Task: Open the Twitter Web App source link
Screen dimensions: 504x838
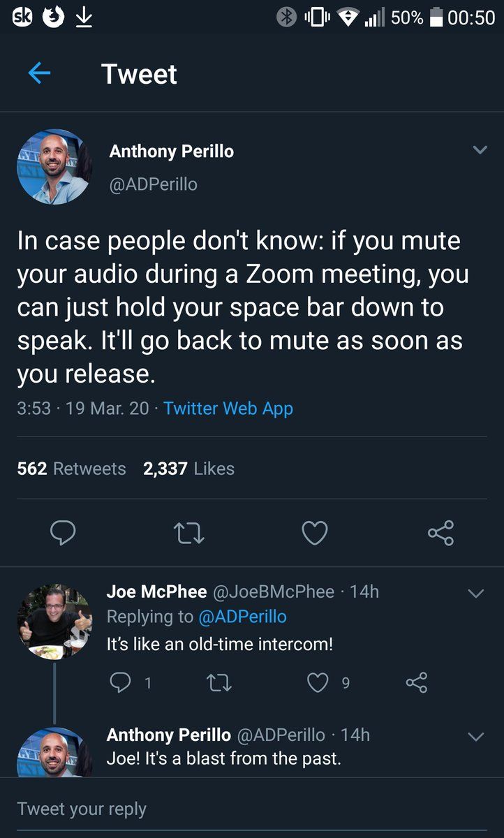Action: point(228,409)
